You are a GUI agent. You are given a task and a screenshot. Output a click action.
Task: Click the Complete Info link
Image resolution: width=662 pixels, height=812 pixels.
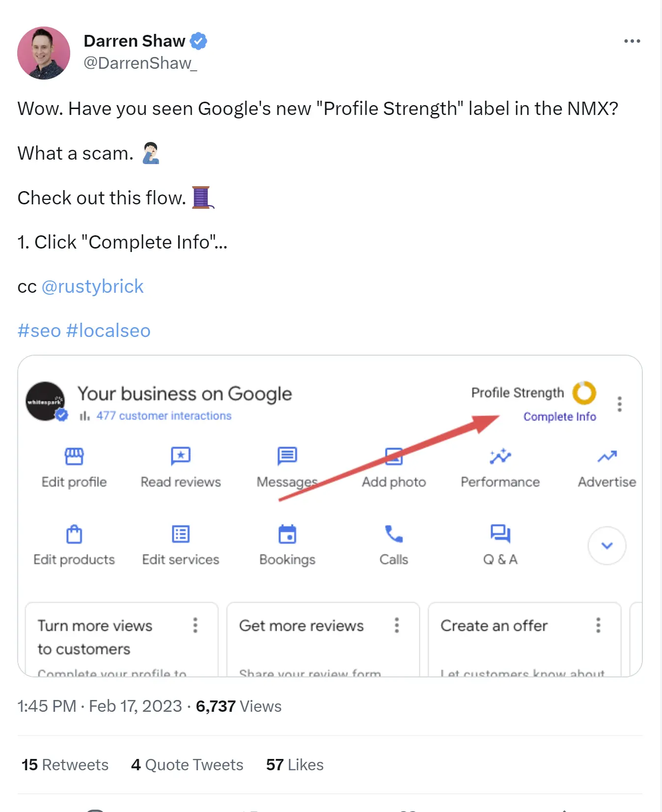560,416
